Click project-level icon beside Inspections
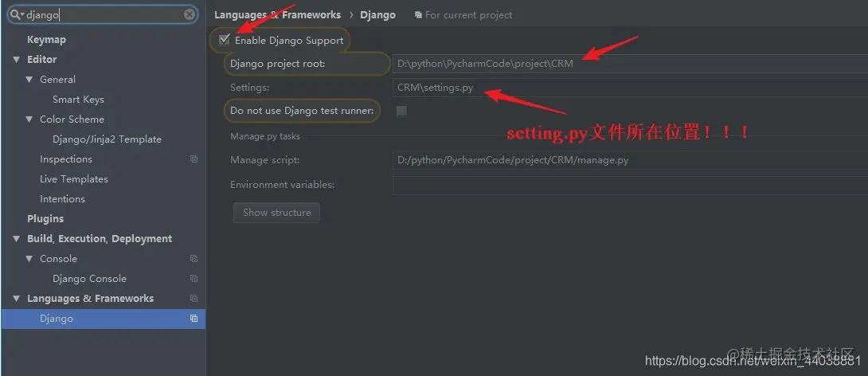The image size is (868, 376). (x=194, y=159)
